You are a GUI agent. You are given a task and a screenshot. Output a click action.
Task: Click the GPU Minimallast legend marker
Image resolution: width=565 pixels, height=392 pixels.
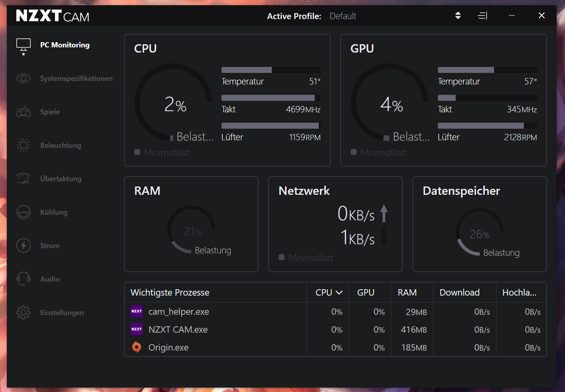click(x=353, y=152)
